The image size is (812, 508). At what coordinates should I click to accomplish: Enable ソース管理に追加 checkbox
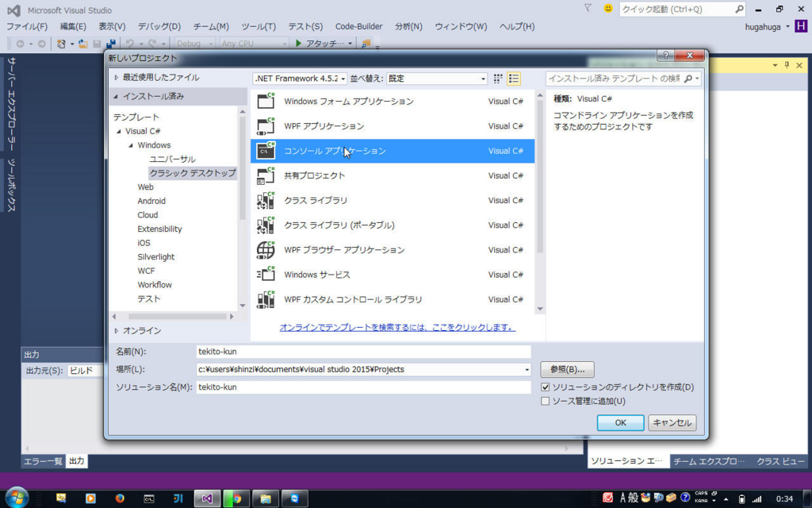[x=545, y=401]
